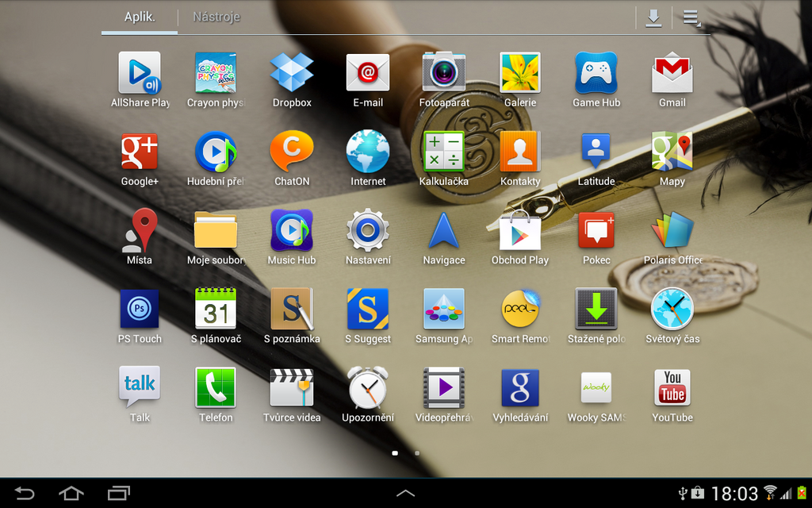Launch ChatON messenger
The width and height of the screenshot is (812, 508).
tap(292, 151)
